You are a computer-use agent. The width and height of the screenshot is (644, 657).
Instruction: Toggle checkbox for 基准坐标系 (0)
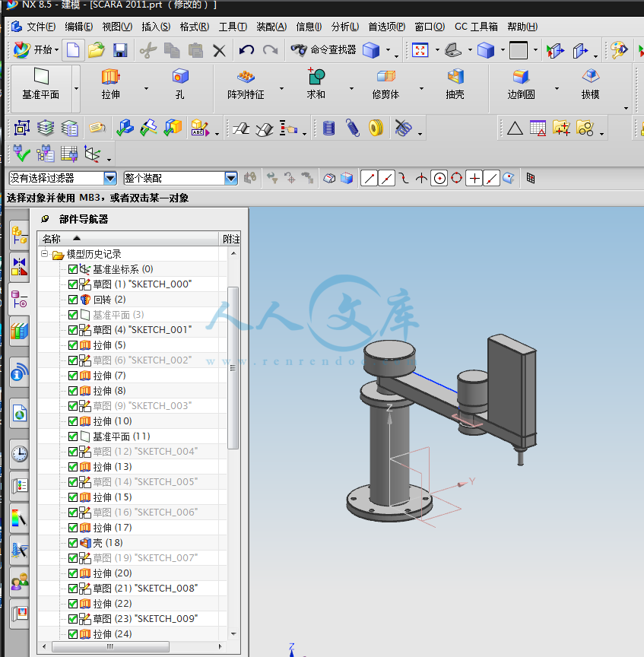73,269
